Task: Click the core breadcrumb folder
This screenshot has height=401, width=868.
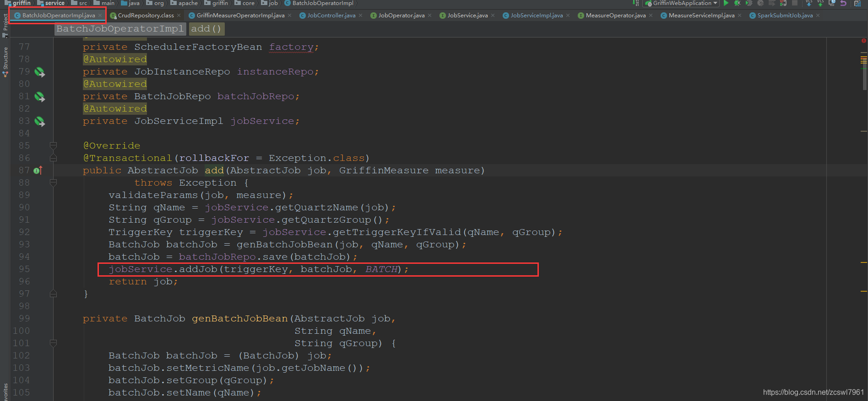Action: [x=244, y=3]
